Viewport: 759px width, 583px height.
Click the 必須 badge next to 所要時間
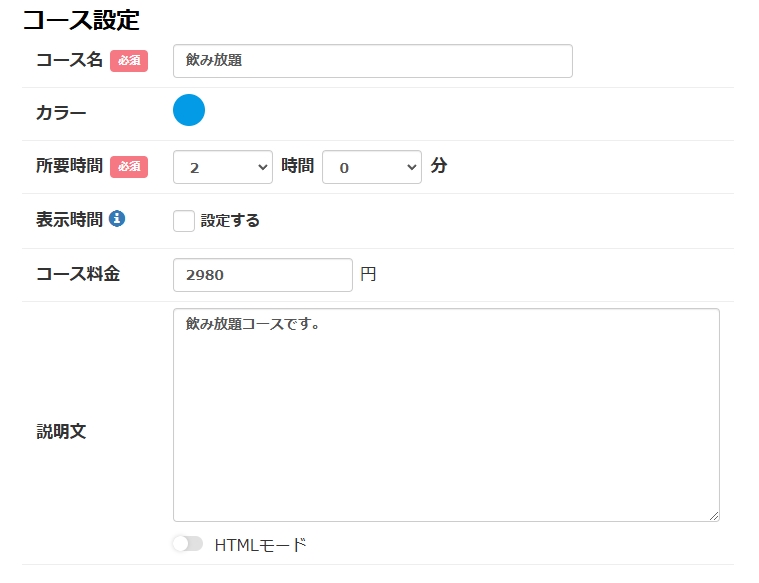tap(129, 167)
